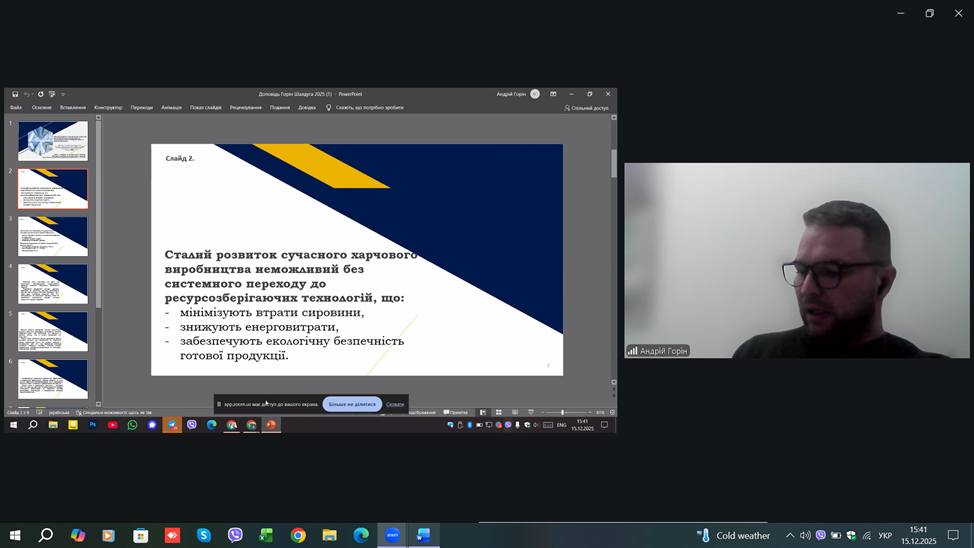Expand hidden system tray icons chevron
This screenshot has width=974, height=548.
pyautogui.click(x=789, y=536)
